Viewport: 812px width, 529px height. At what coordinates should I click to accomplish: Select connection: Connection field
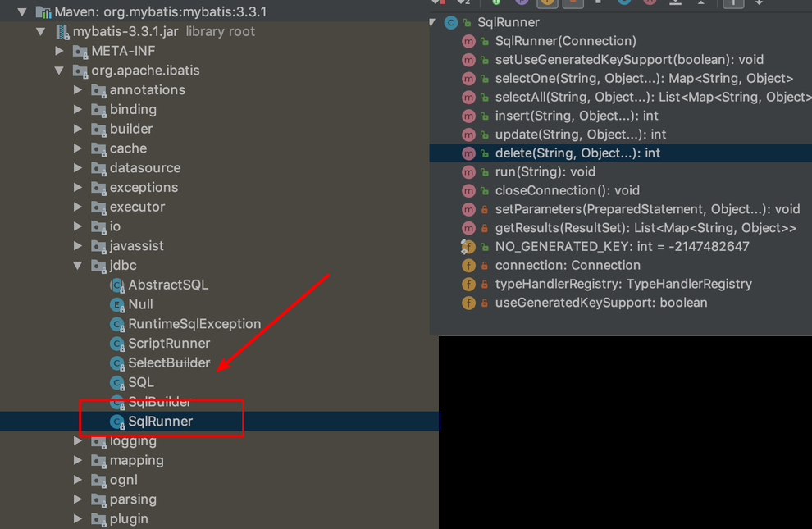[x=568, y=265]
